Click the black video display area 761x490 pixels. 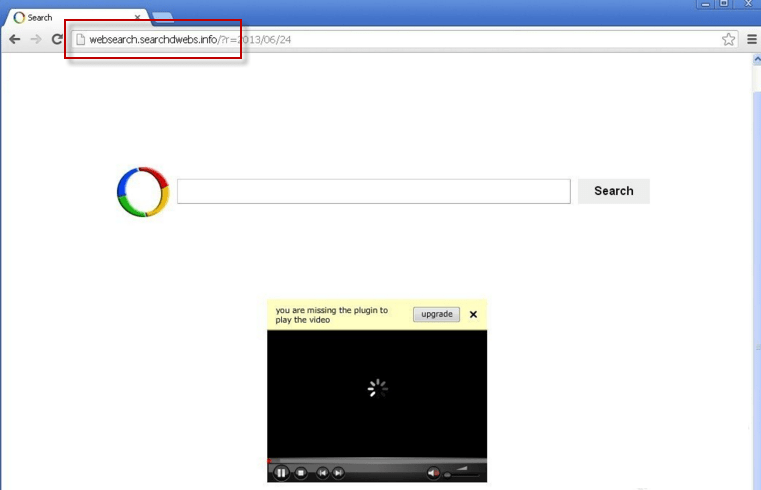(x=377, y=394)
